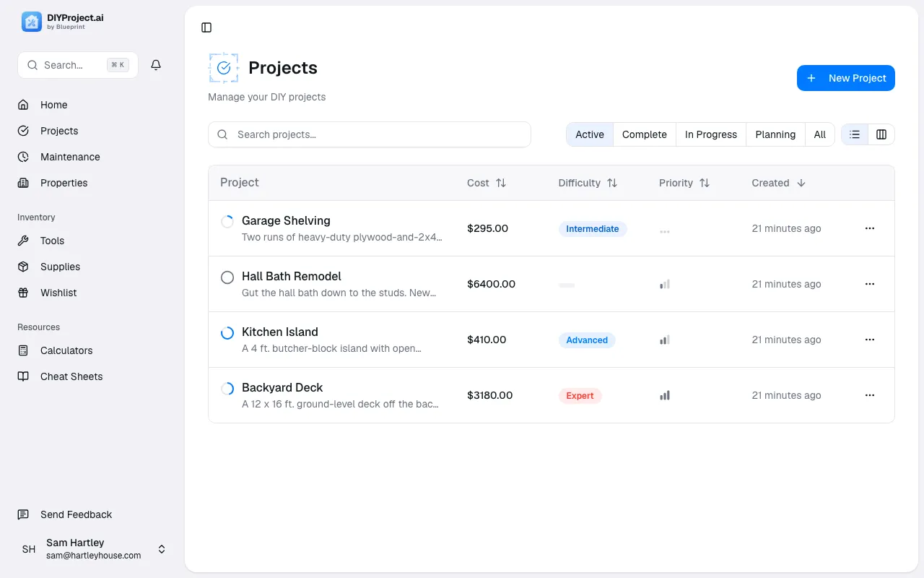Click the Maintenance clock icon
This screenshot has width=924, height=578.
[x=23, y=157]
